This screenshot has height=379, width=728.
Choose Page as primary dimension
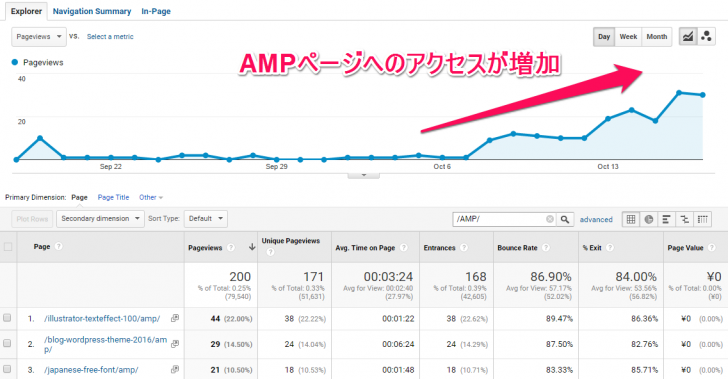click(79, 197)
